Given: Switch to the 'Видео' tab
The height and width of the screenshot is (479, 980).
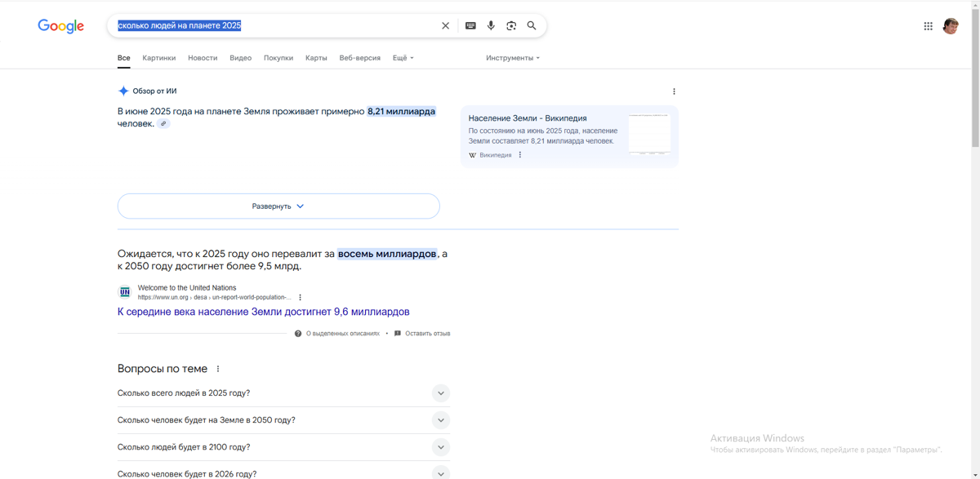Looking at the screenshot, I should point(241,58).
